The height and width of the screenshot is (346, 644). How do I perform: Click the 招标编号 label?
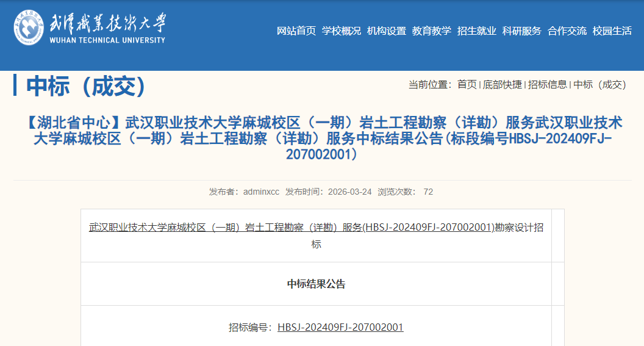[x=251, y=327]
